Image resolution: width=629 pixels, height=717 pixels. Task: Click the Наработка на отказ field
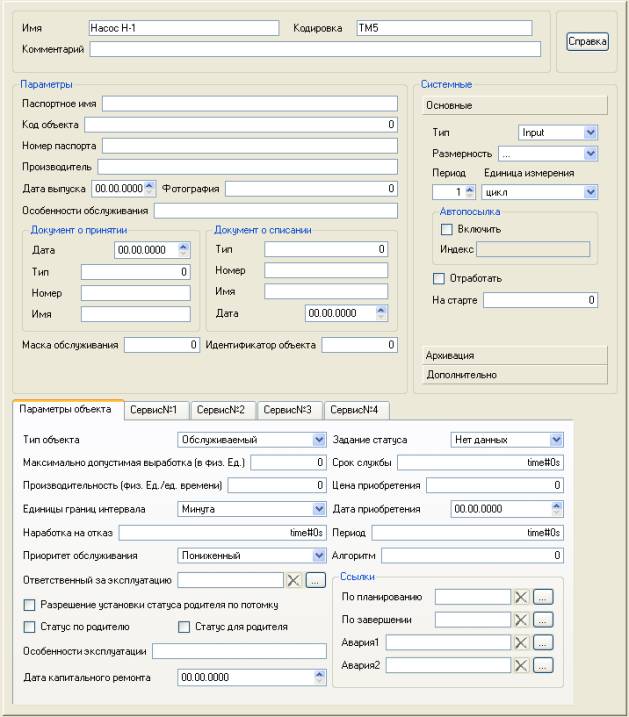[223, 533]
